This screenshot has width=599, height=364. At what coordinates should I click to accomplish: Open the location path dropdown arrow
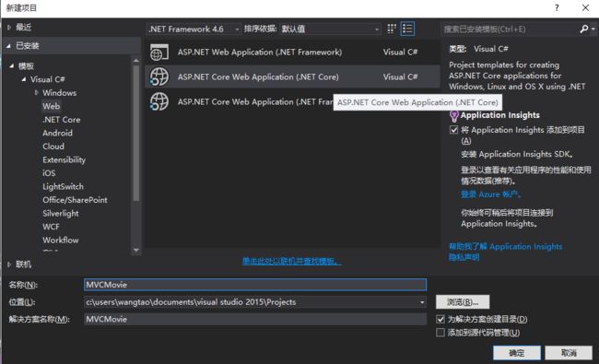coord(422,302)
